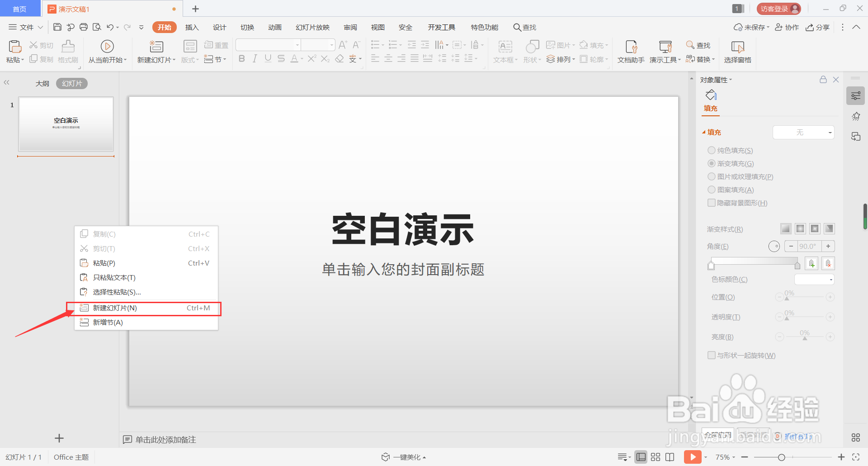Choose 新建幻灯片 from the context menu
The image size is (868, 466).
click(x=114, y=308)
